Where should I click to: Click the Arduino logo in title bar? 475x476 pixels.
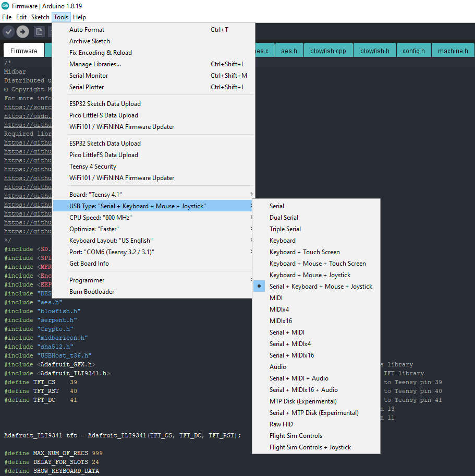(x=5, y=6)
